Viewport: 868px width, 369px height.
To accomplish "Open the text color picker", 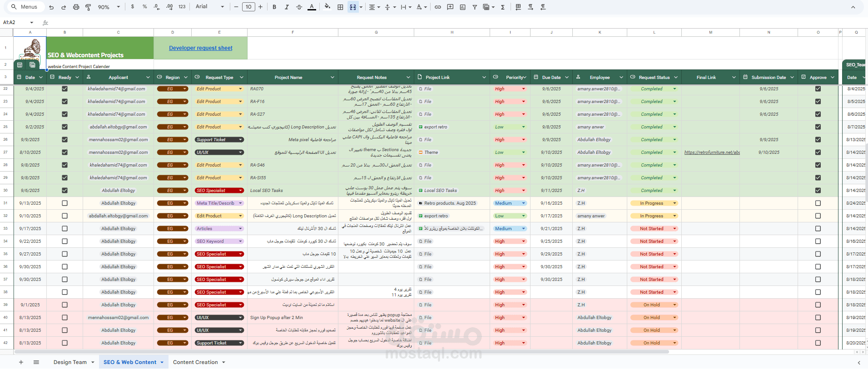I will [x=312, y=7].
